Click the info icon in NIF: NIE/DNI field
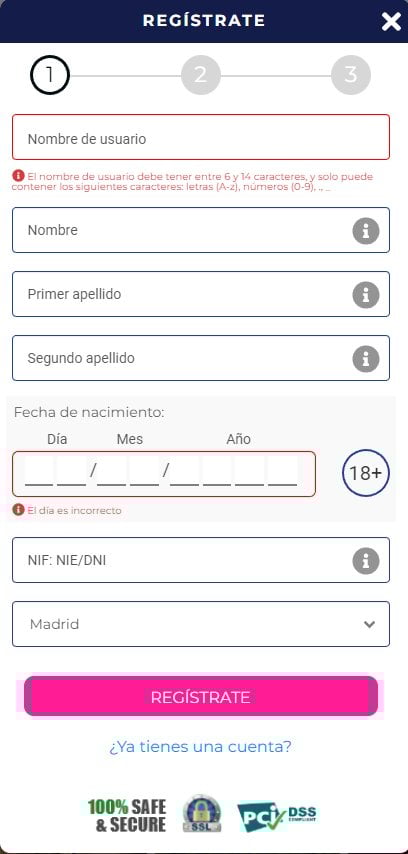 pyautogui.click(x=366, y=561)
